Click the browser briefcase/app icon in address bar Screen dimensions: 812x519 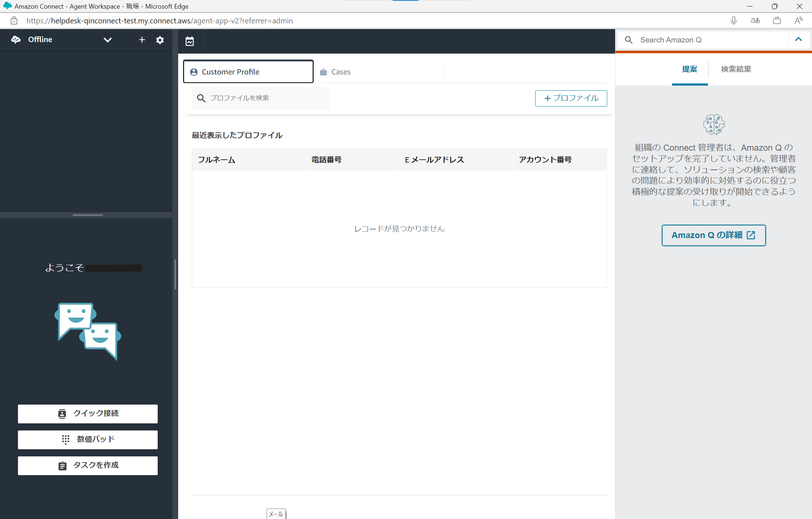pyautogui.click(x=777, y=21)
